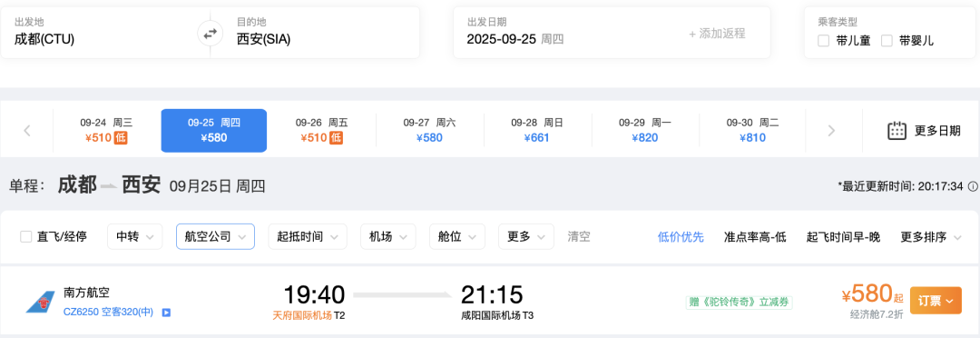This screenshot has height=338, width=980.
Task: Show previous dates with left arrow
Action: pyautogui.click(x=27, y=131)
